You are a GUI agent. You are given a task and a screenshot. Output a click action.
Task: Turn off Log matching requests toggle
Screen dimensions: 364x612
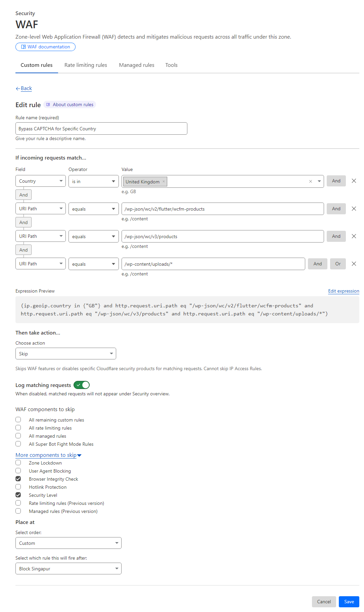(82, 385)
